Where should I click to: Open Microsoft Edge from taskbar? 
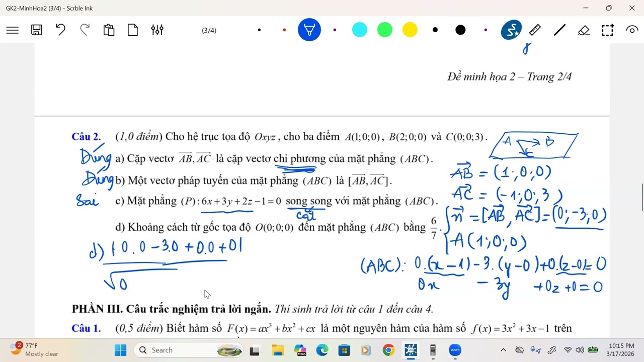tap(322, 350)
